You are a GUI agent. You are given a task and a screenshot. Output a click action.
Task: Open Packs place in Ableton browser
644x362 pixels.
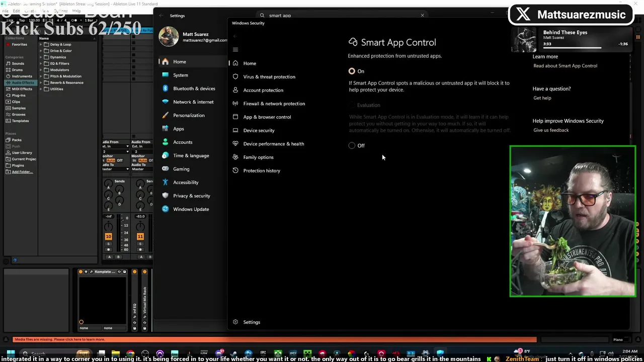17,140
